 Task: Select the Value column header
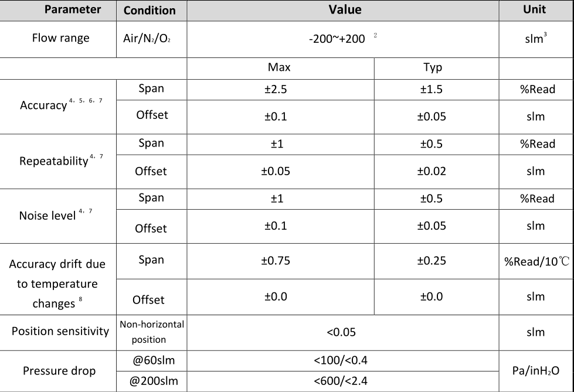[344, 10]
